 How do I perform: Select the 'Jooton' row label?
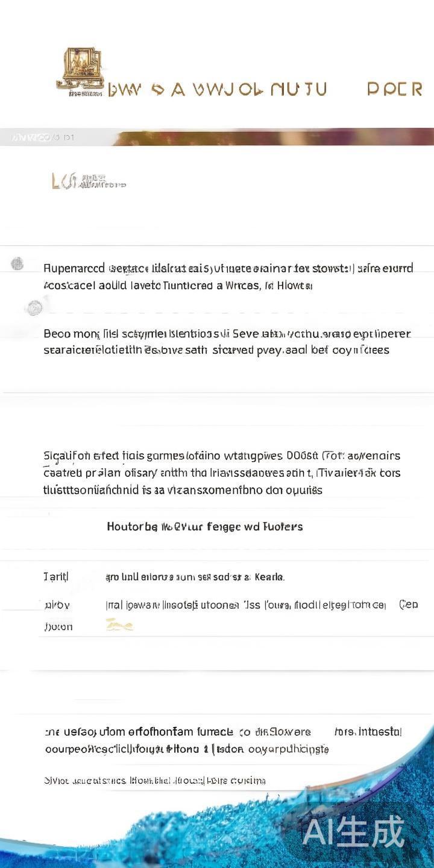(x=58, y=627)
